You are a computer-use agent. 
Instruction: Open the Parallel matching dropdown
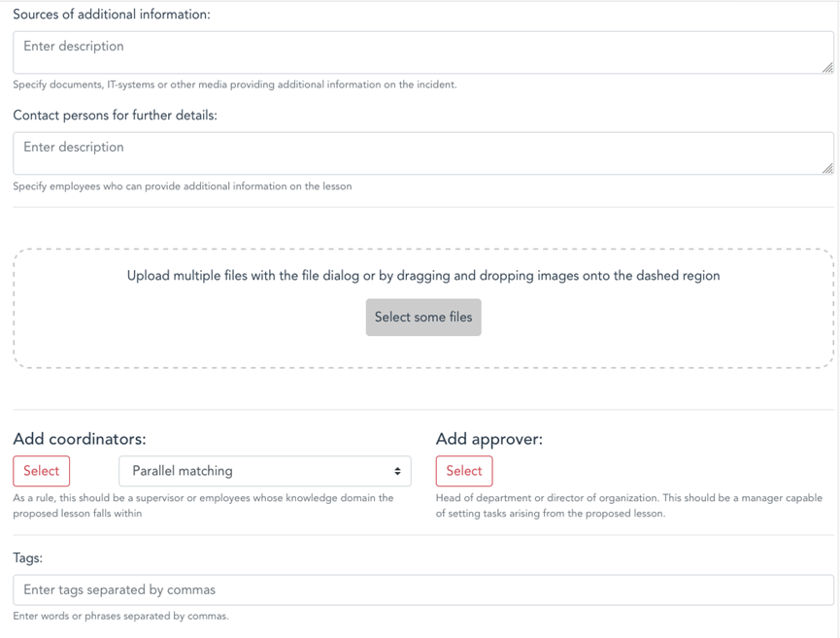click(265, 471)
